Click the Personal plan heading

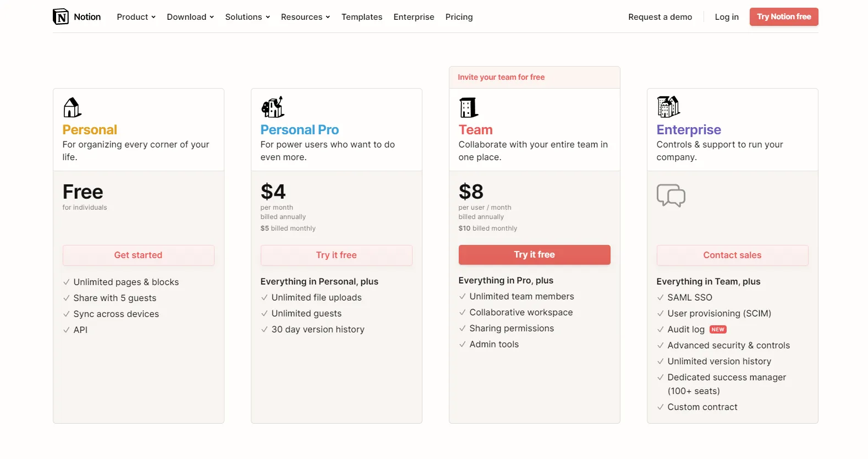pos(90,130)
